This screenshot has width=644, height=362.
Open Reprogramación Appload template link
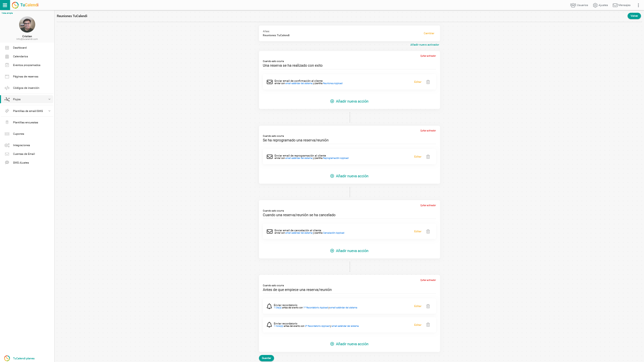[336, 158]
